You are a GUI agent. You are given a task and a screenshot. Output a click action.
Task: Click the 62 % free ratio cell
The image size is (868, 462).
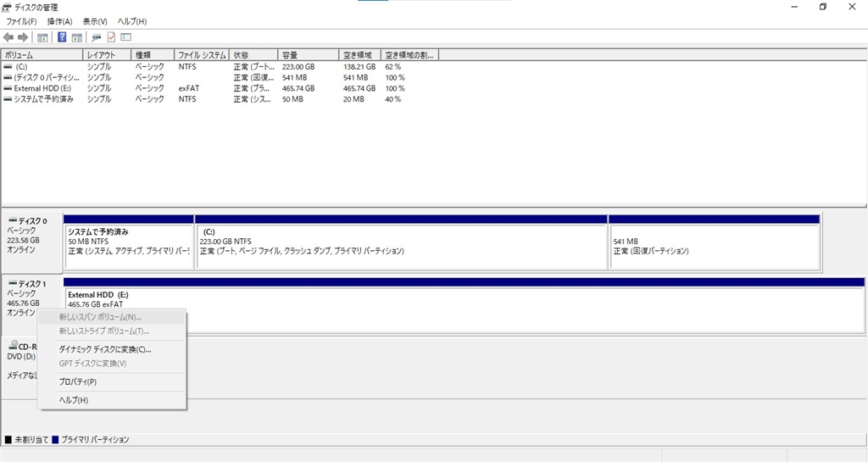(x=393, y=66)
